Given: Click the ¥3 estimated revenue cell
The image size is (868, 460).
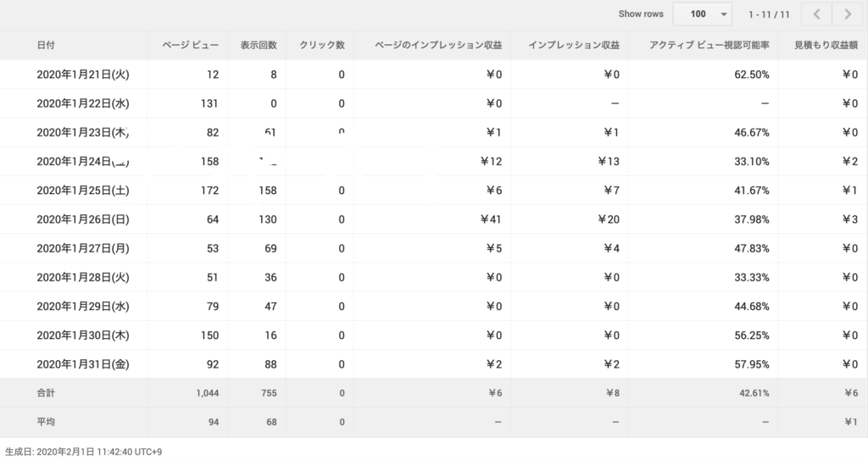Looking at the screenshot, I should point(849,219).
